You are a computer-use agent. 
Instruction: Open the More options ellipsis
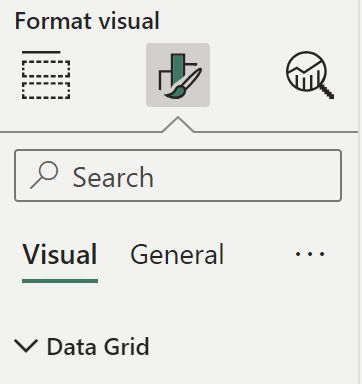click(x=310, y=254)
